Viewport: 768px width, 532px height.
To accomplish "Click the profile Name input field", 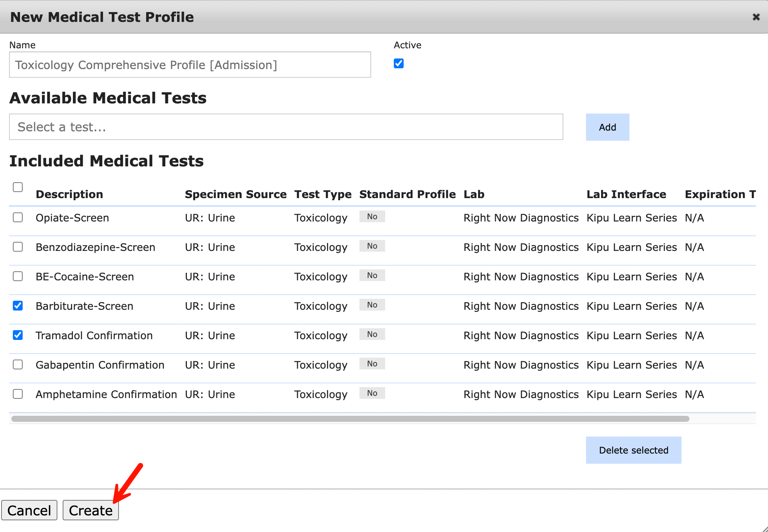I will click(190, 65).
